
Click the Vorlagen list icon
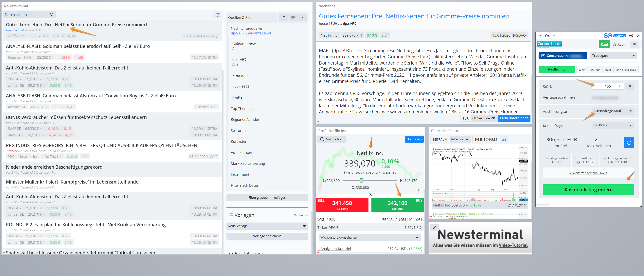point(231,214)
